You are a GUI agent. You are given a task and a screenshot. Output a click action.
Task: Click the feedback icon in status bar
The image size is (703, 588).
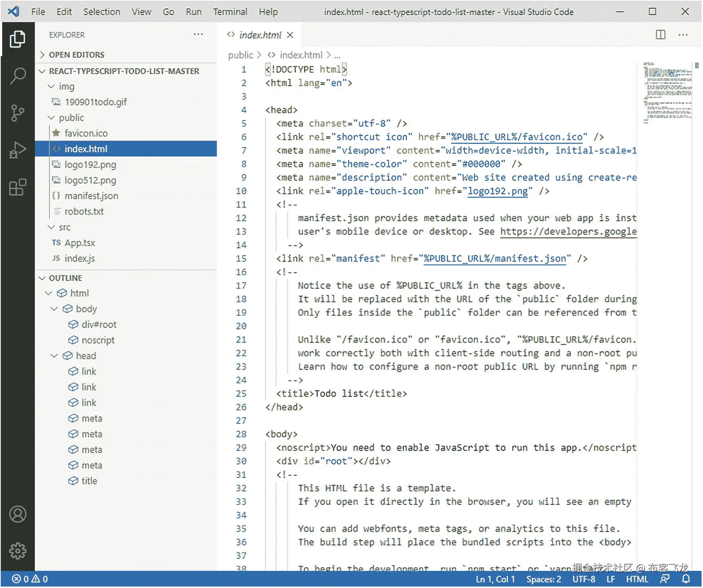point(665,579)
